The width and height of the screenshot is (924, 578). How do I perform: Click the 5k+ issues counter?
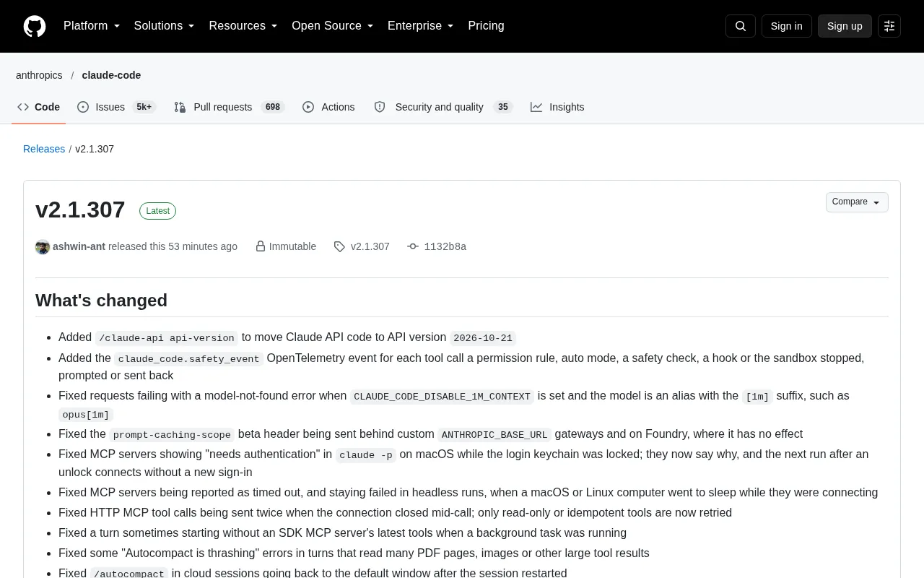point(144,107)
